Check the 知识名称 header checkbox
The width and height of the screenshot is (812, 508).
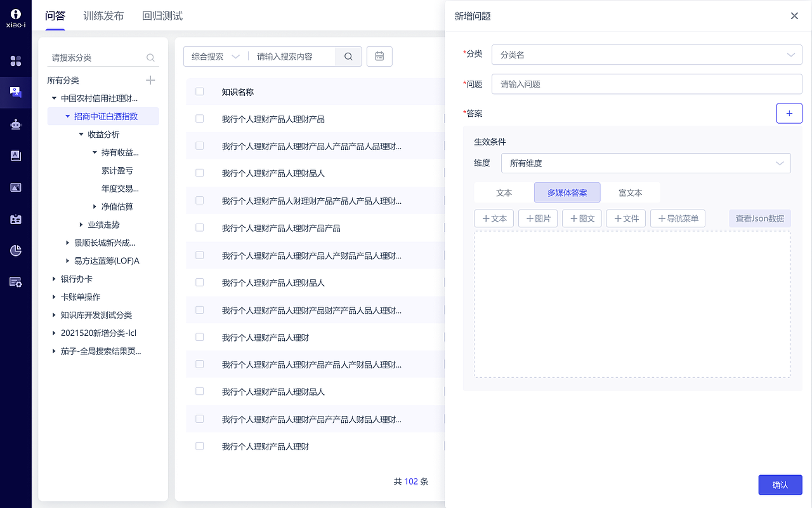200,91
